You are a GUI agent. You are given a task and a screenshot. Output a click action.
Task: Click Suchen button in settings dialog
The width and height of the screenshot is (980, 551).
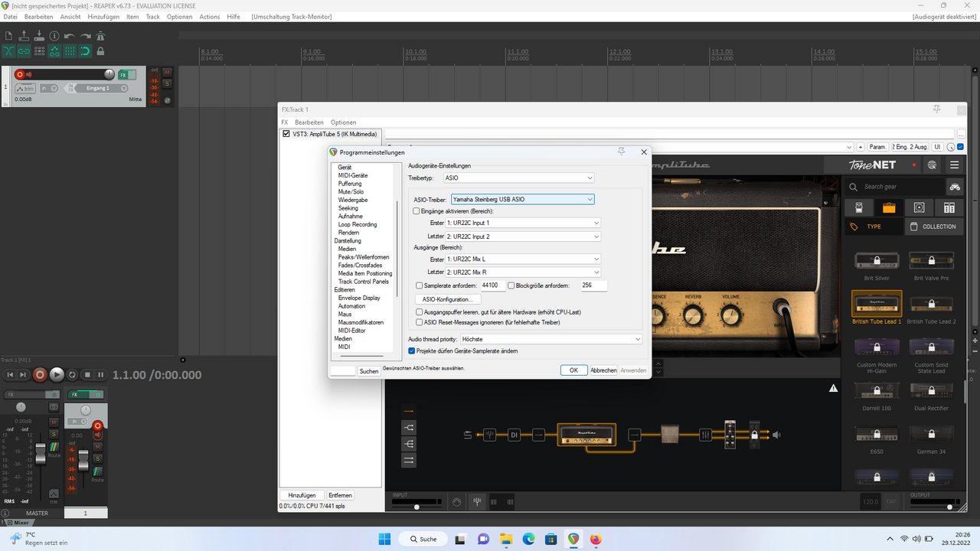pyautogui.click(x=369, y=371)
